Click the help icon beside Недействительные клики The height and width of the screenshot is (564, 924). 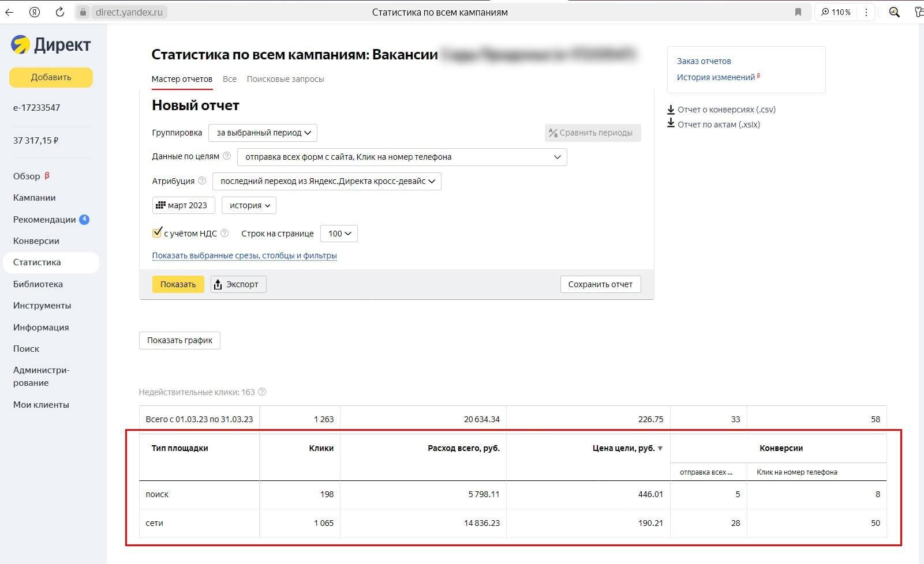(x=262, y=392)
